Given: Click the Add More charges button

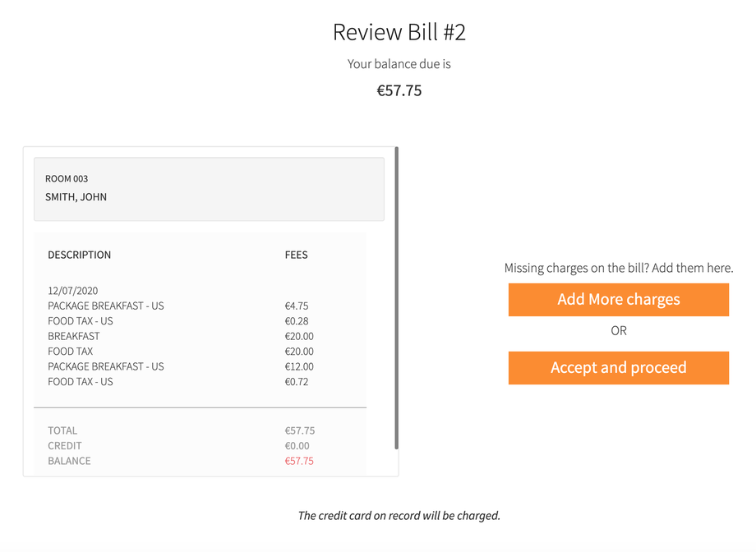Looking at the screenshot, I should coord(619,299).
